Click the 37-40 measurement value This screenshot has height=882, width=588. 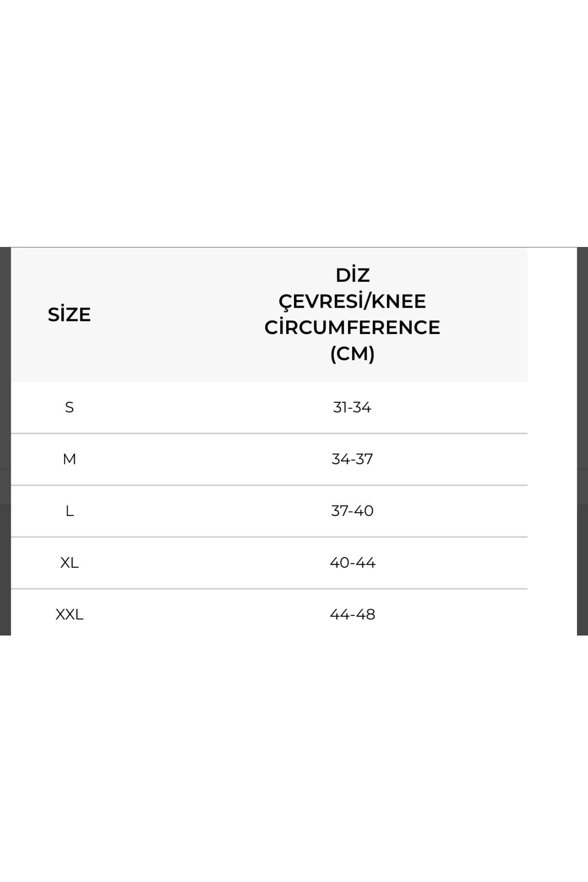click(352, 511)
